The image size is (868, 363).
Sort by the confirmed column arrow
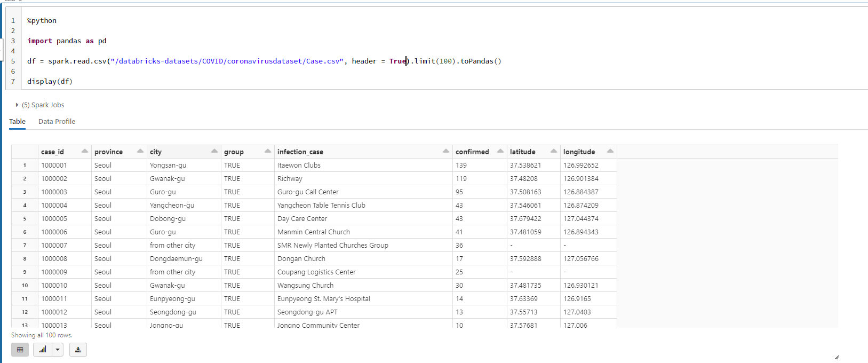500,151
